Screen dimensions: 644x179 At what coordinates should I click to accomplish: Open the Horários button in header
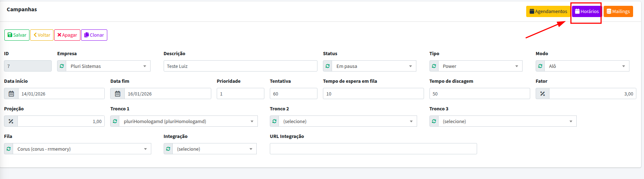point(587,11)
